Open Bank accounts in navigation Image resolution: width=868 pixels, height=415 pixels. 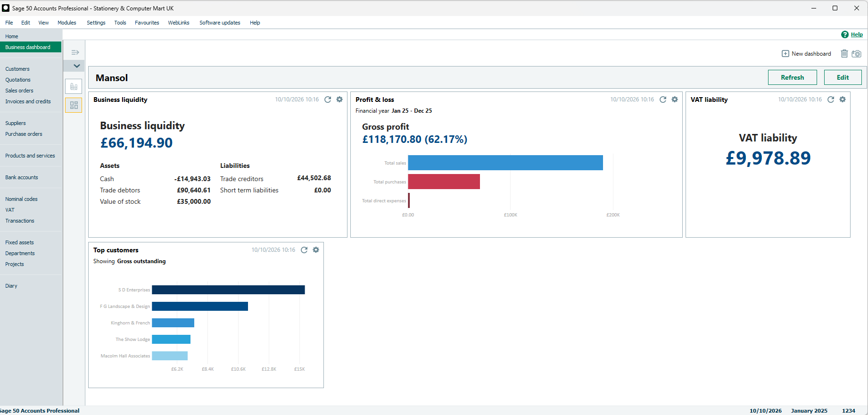tap(22, 177)
